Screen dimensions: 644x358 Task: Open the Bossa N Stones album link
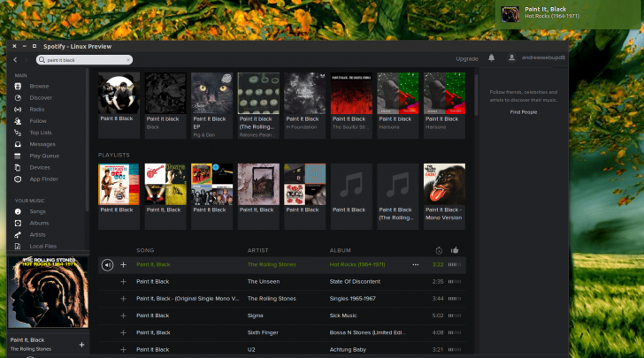367,332
